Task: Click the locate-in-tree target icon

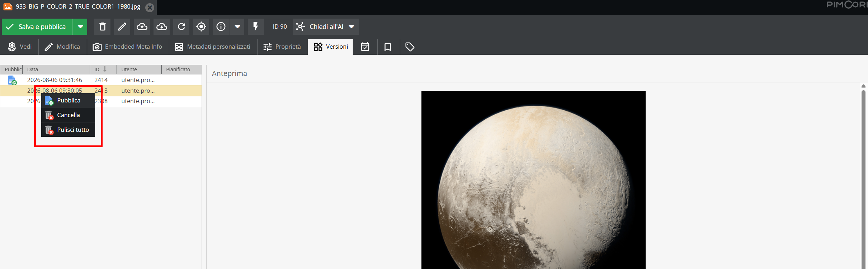Action: pos(201,27)
